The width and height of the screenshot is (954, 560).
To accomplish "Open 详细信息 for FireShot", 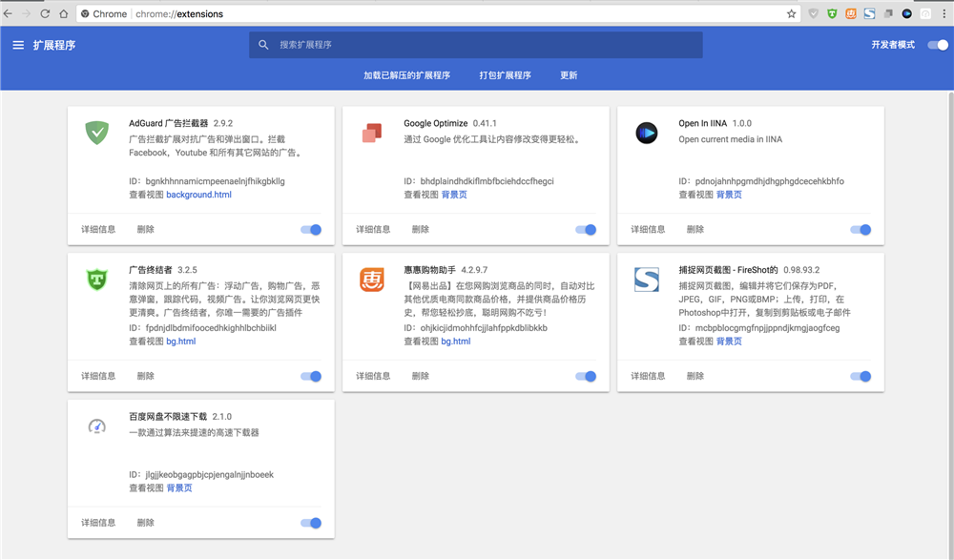I will [x=648, y=376].
